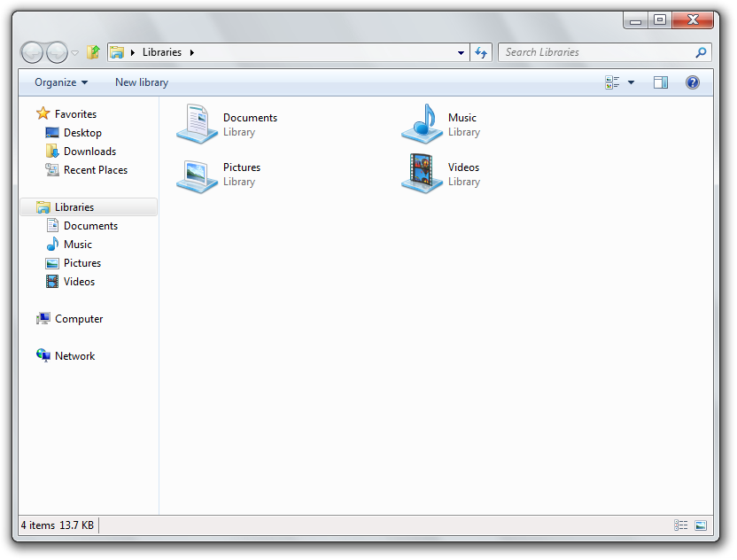737x560 pixels.
Task: Open Network in the navigation pane
Action: click(74, 356)
